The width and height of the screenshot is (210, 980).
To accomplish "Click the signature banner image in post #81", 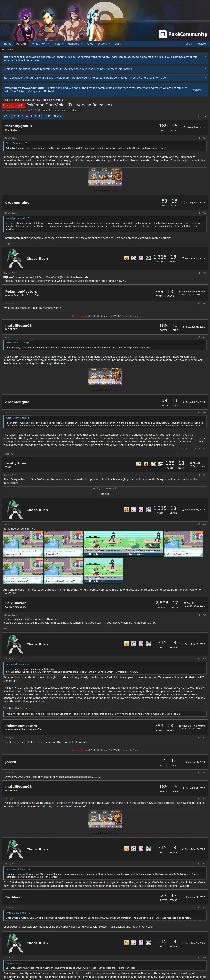I will [x=105, y=177].
